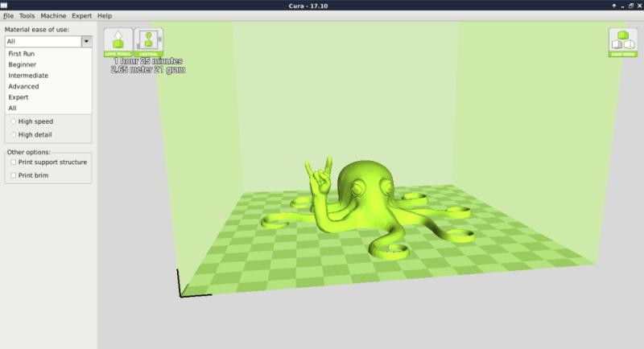This screenshot has height=349, width=644.
Task: Pick Intermediate in the ease of use list
Action: (28, 76)
